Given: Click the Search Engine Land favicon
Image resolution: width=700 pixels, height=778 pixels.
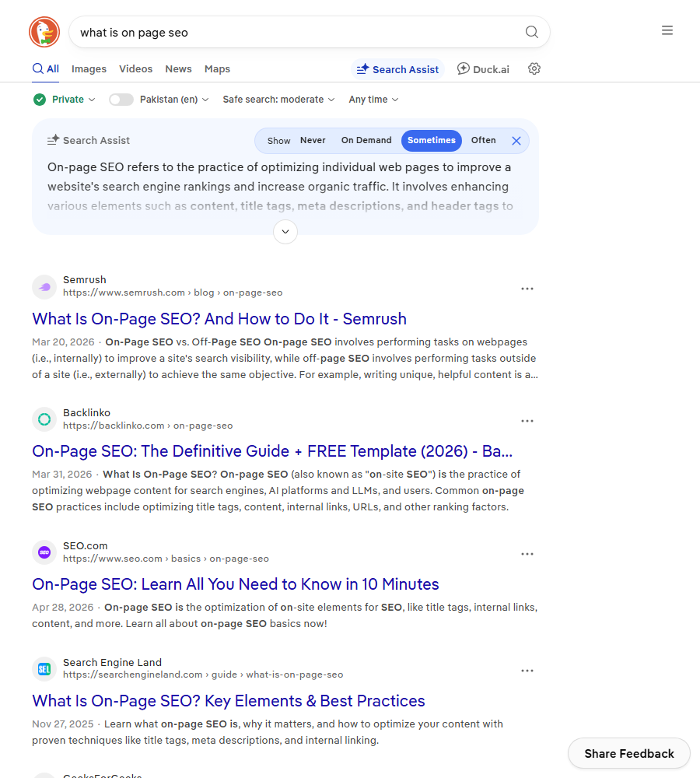Looking at the screenshot, I should pos(44,669).
